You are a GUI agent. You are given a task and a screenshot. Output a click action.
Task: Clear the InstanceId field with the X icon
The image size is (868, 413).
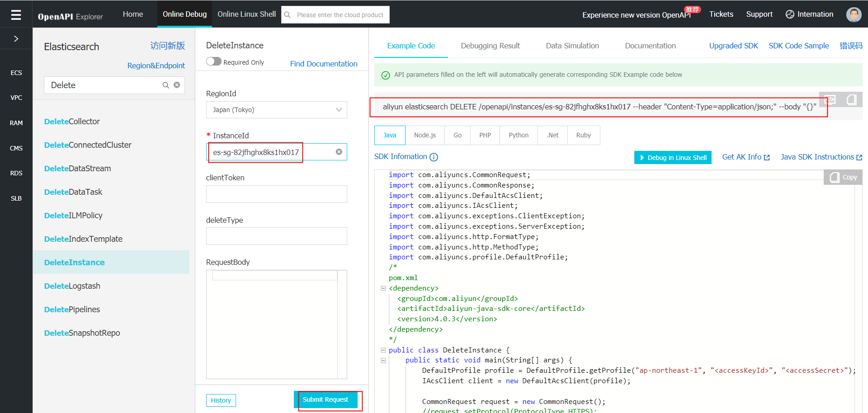[339, 152]
